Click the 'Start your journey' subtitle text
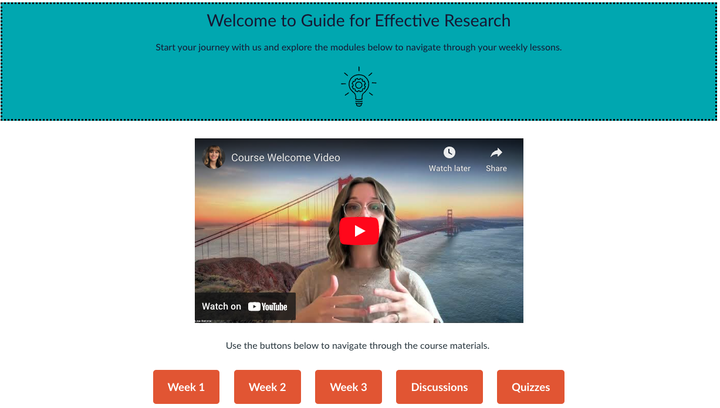 click(x=359, y=47)
